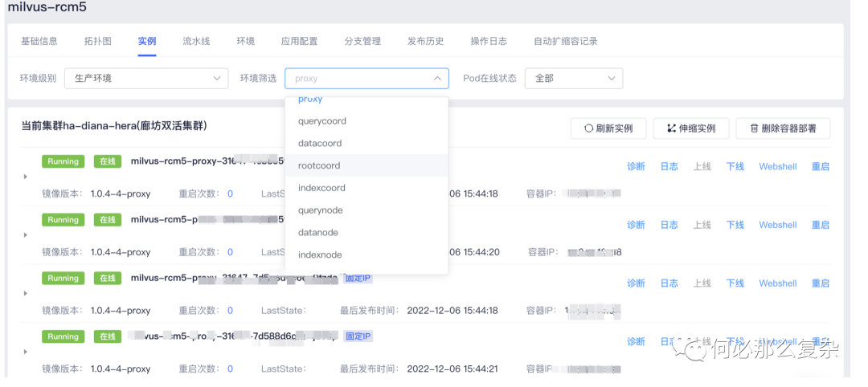
Task: Click restart count 0 of 15:44:20 instance
Action: (231, 252)
